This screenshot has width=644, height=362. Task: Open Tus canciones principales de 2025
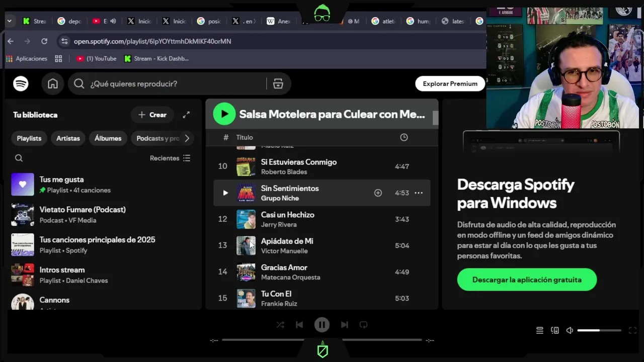pos(103,245)
